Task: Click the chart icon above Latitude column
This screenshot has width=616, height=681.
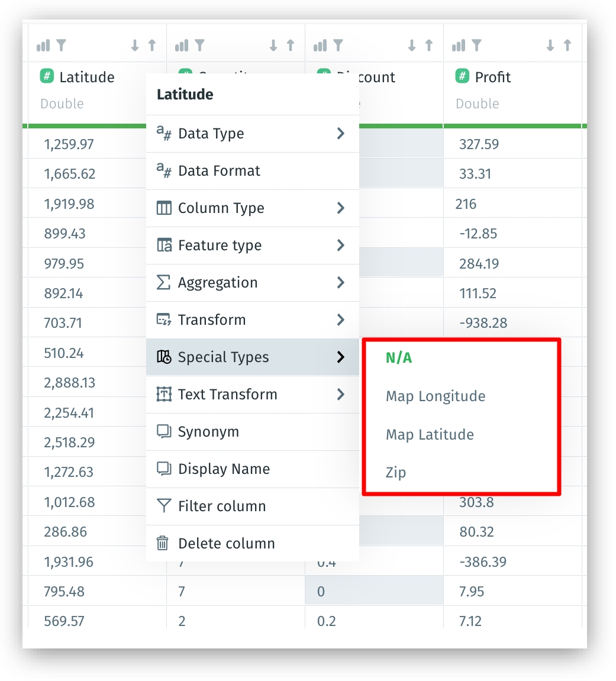Action: (x=43, y=46)
